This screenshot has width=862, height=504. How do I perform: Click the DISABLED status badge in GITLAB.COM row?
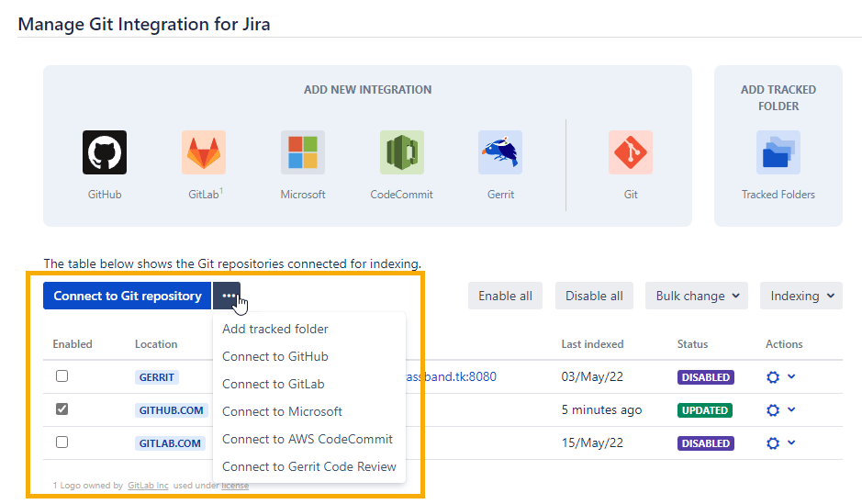point(706,443)
